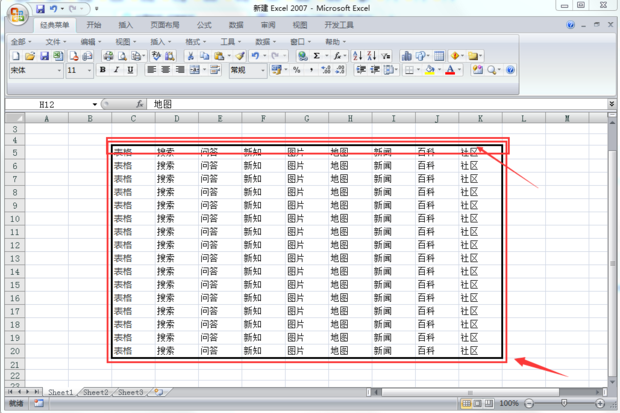Click the insert function fx button
Viewport: 620px width, 413px height.
click(x=140, y=104)
